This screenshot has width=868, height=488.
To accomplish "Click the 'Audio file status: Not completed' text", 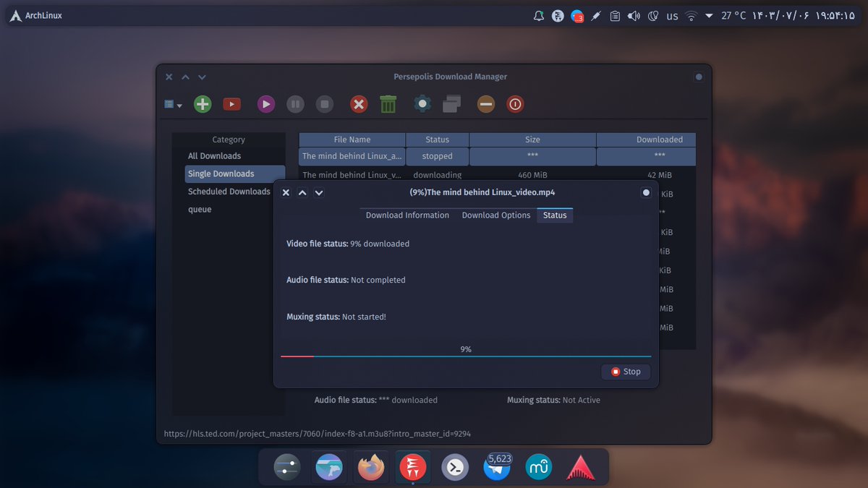I will 346,280.
